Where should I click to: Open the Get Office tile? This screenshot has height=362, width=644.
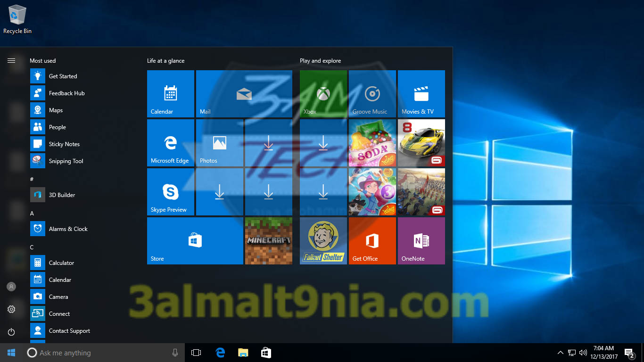[x=372, y=241]
